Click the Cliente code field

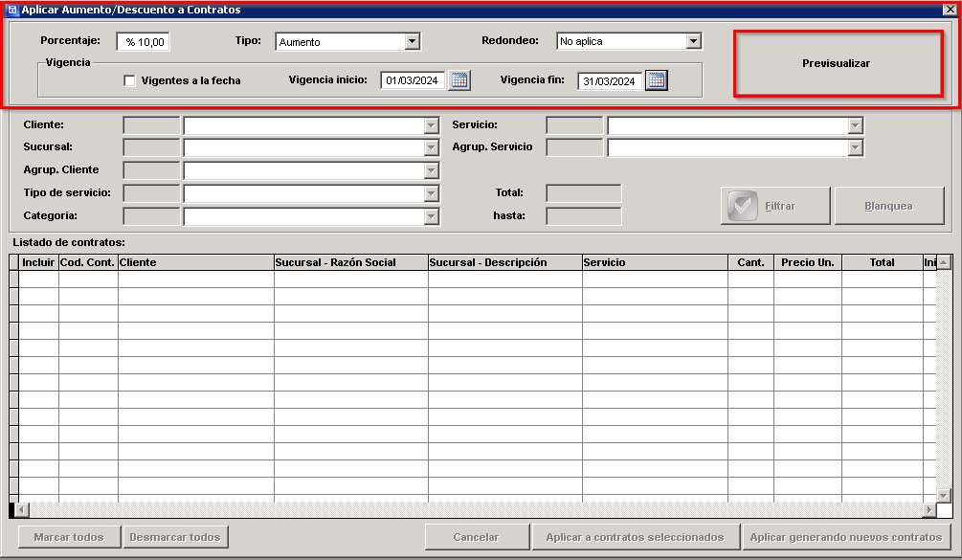click(151, 125)
